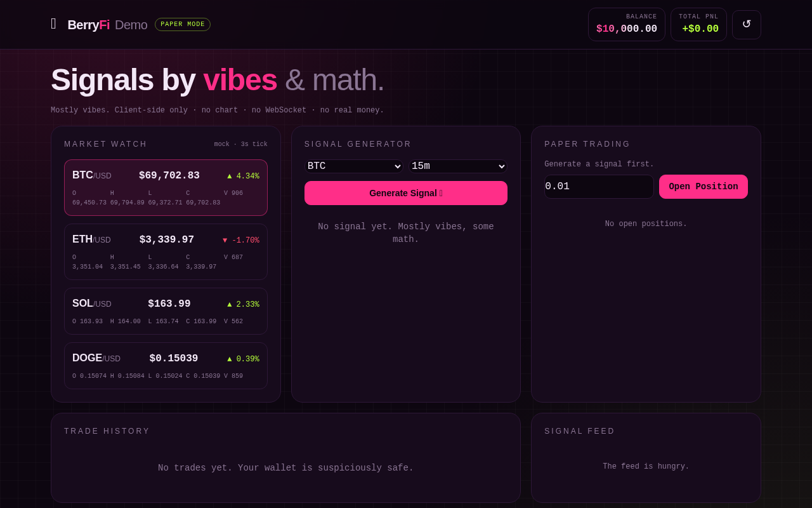Click the Open Position button

704,187
